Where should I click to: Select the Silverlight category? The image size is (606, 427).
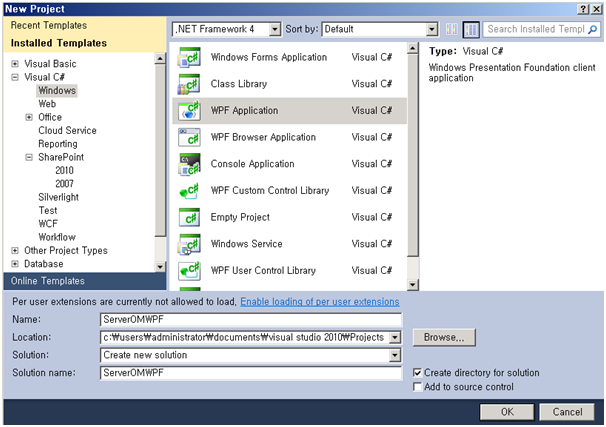tap(58, 197)
